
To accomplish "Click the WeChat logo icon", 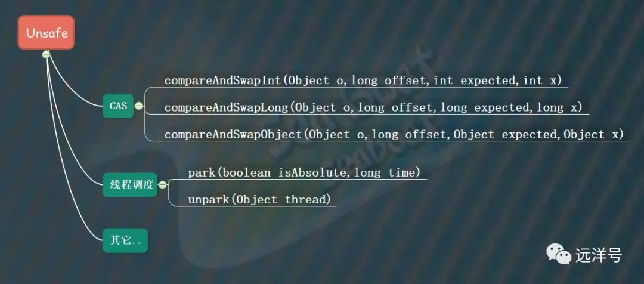I will point(558,255).
